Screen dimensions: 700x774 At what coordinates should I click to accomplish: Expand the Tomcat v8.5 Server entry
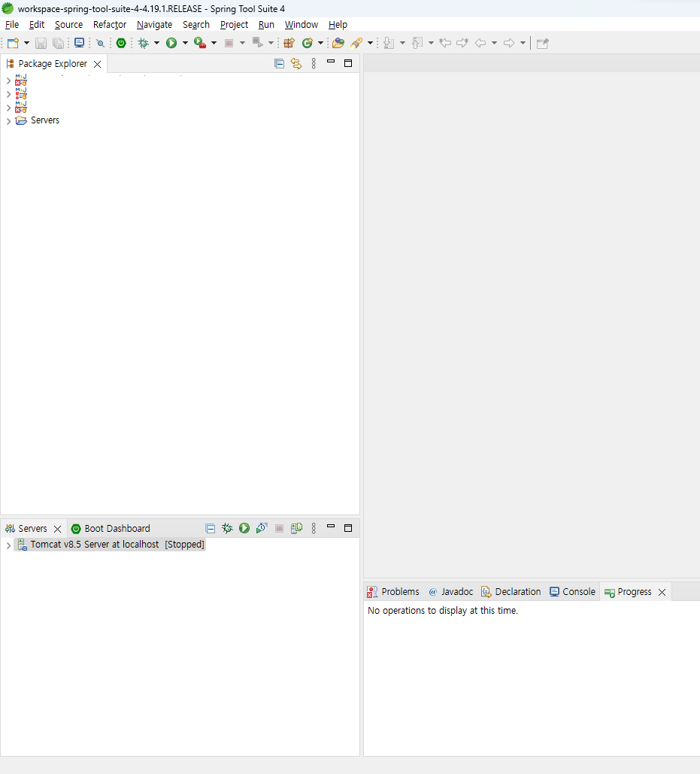pos(8,545)
